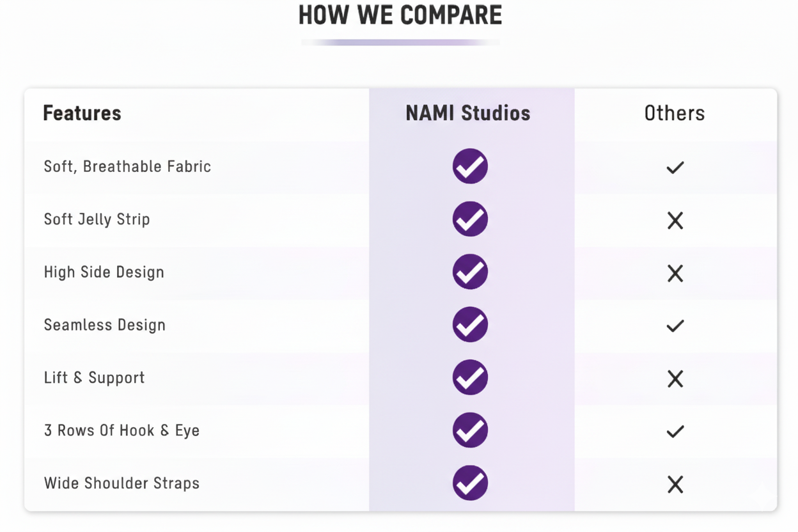Click NAMI check icon for Soft Jelly Strip
The height and width of the screenshot is (532, 798).
click(x=470, y=219)
